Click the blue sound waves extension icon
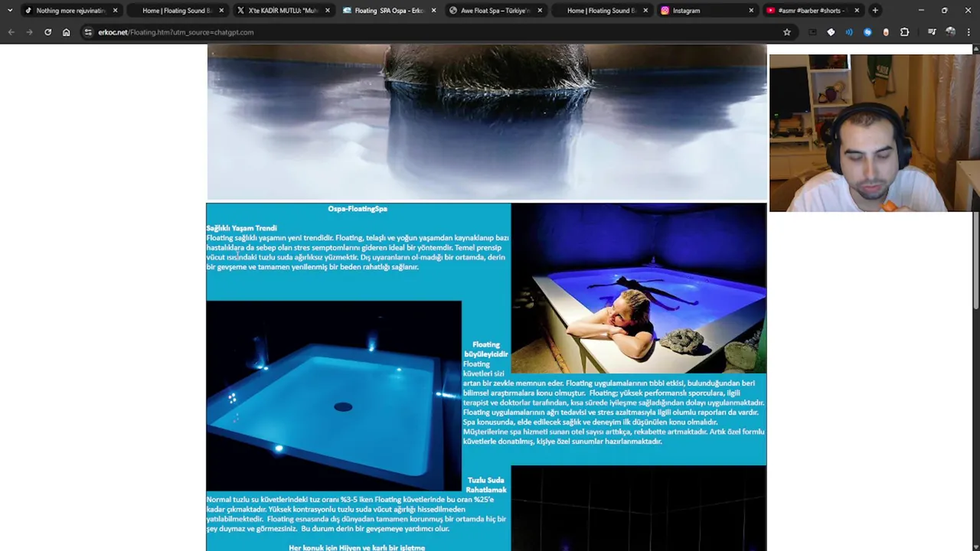The image size is (980, 551). (849, 32)
